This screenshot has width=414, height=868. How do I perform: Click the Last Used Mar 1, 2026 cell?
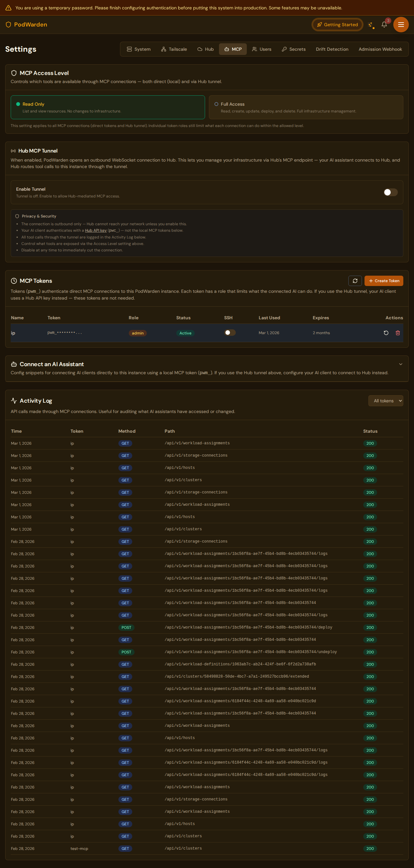269,333
